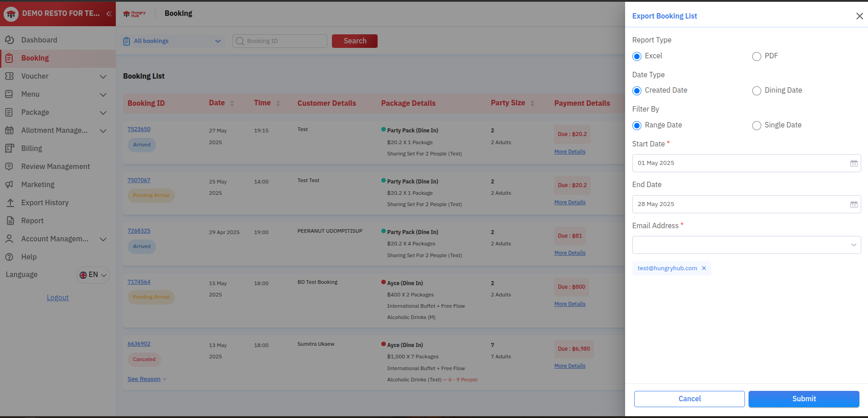Click the Dashboard icon in sidebar

click(9, 40)
